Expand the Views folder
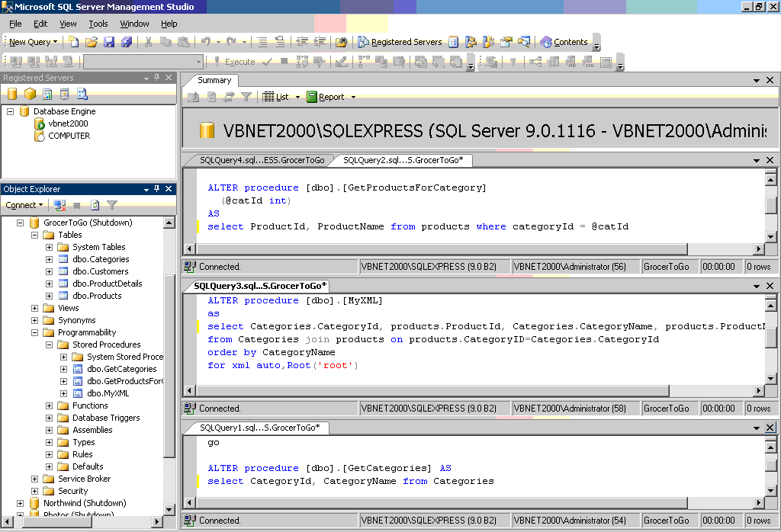 [34, 308]
